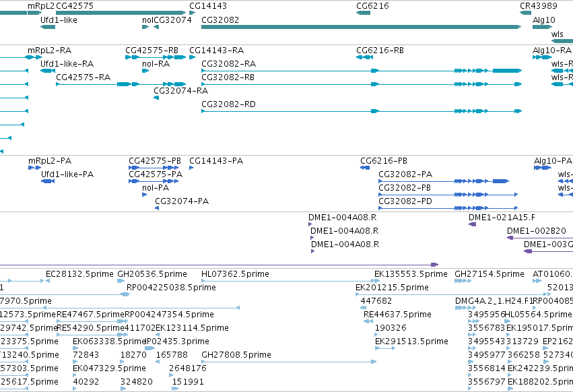
Task: Click the mRpL2 gene label
Action: [40, 6]
